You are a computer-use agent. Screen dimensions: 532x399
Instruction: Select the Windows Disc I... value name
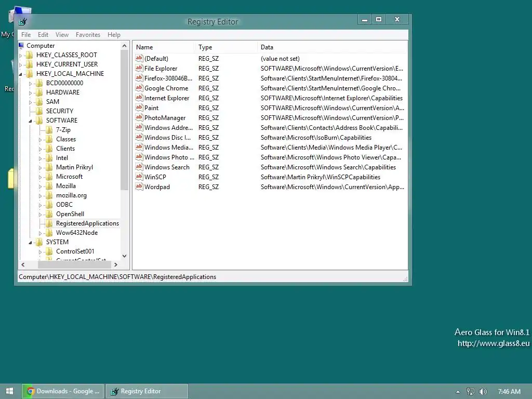point(168,137)
